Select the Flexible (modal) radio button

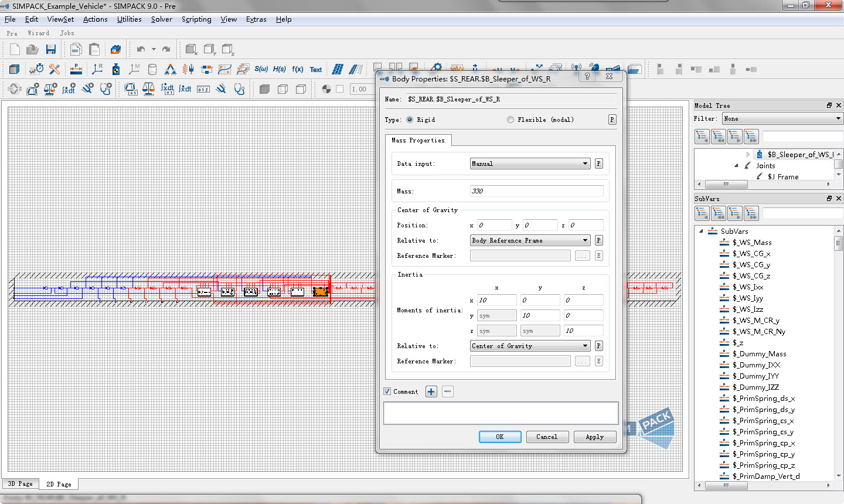click(511, 120)
